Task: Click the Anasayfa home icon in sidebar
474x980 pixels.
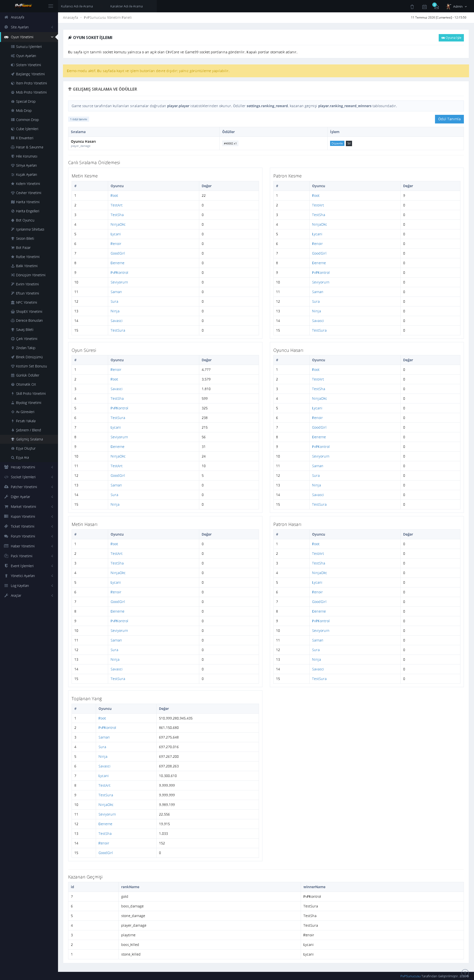Action: (x=6, y=17)
